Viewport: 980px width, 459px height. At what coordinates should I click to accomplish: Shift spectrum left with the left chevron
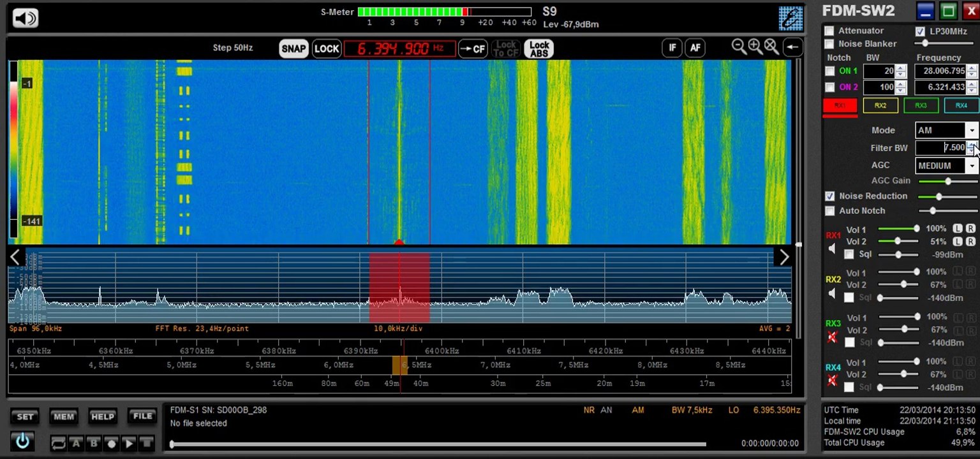point(15,257)
